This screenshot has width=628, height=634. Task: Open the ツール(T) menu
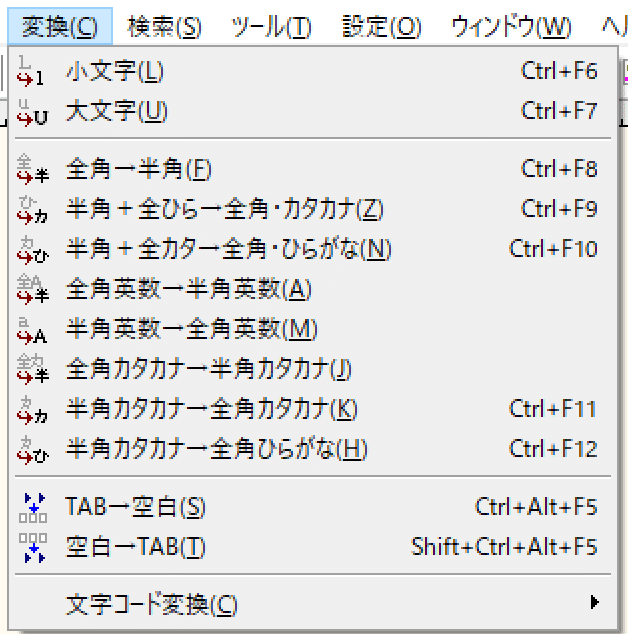[271, 27]
